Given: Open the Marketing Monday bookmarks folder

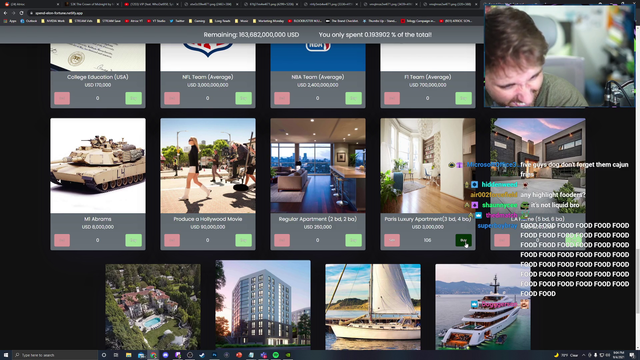Looking at the screenshot, I should (268, 21).
